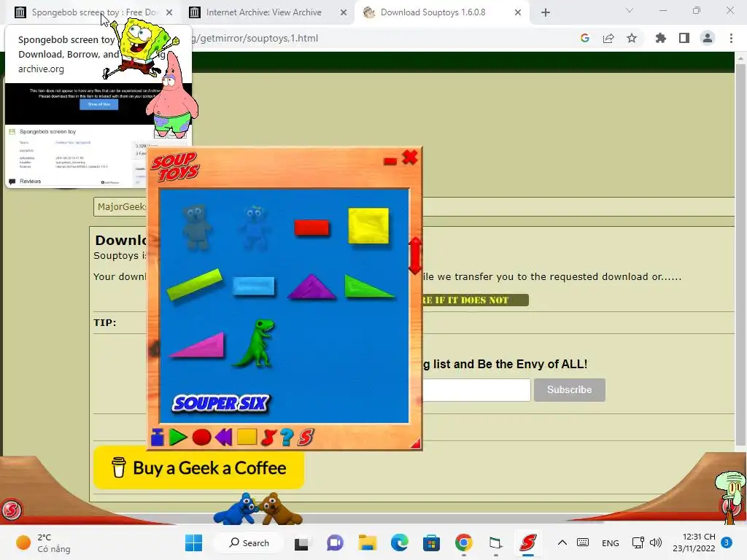
Task: Click the yellow square stop button in toolbar
Action: [247, 437]
